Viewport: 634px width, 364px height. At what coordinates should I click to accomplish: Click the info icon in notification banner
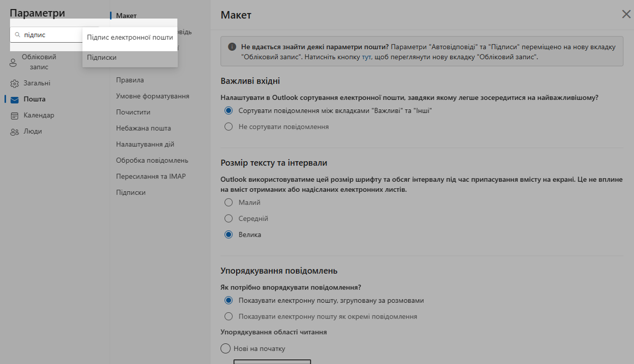coord(232,47)
